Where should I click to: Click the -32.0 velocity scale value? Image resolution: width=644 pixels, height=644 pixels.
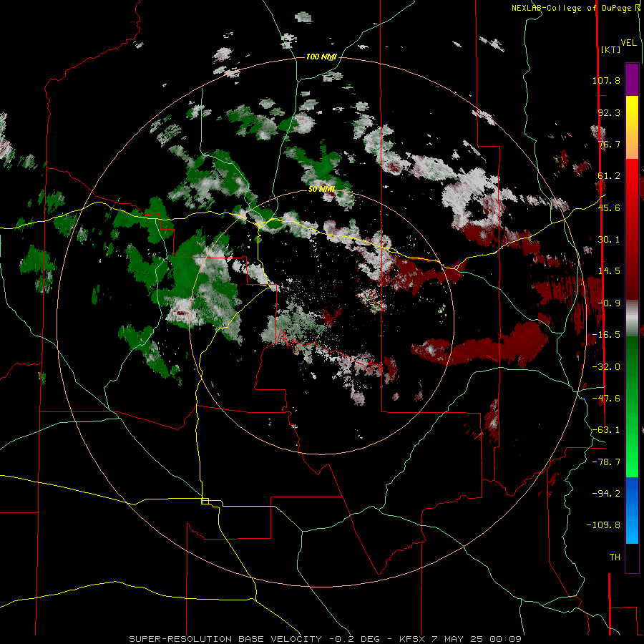coord(606,367)
